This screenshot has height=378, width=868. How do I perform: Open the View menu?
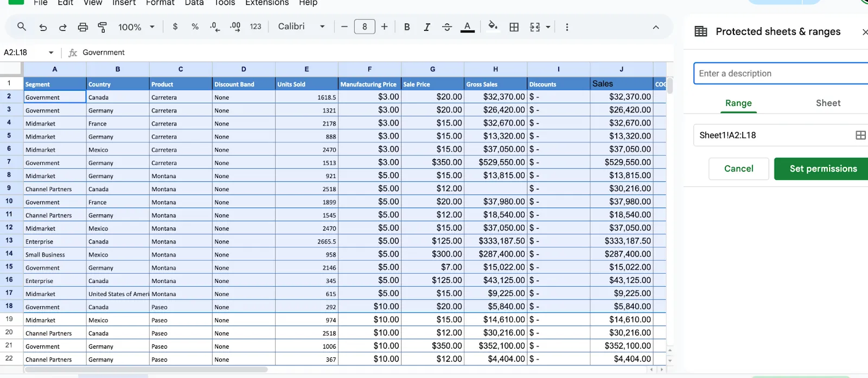pyautogui.click(x=93, y=3)
